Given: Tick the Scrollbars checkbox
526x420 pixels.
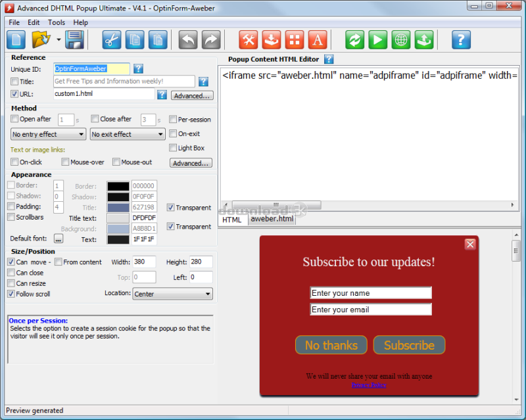Looking at the screenshot, I should point(11,217).
